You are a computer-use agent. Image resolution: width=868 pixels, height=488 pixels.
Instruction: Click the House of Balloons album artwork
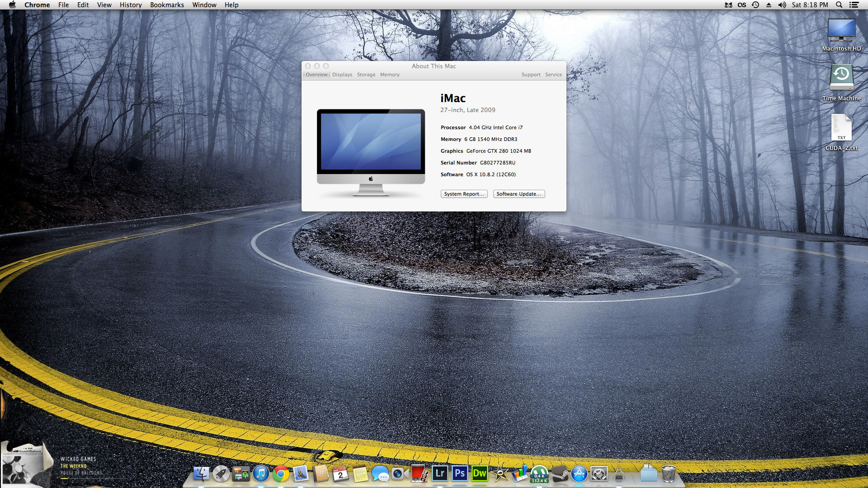[x=26, y=465]
